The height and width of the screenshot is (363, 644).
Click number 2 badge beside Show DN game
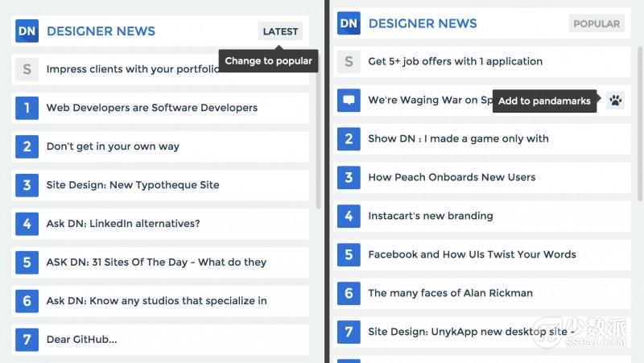[x=349, y=138]
